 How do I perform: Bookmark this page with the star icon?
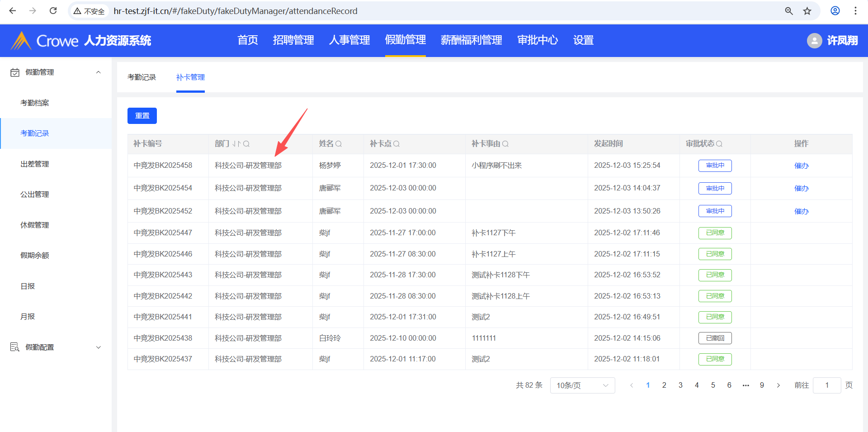[807, 11]
